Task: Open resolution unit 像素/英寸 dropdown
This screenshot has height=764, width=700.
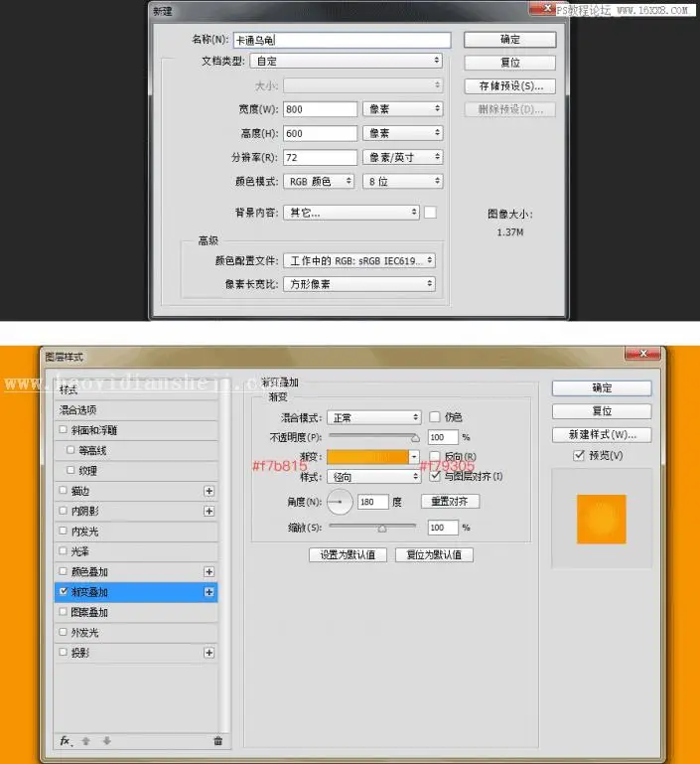Action: pyautogui.click(x=402, y=157)
